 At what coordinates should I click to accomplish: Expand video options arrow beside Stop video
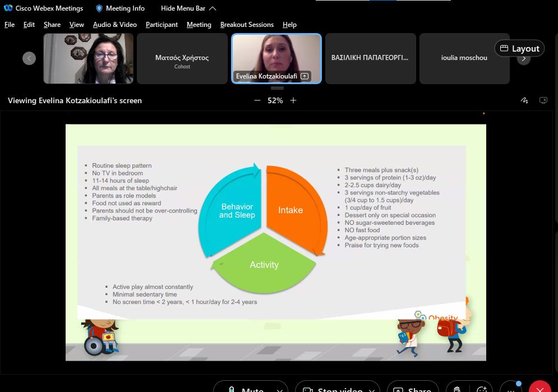pos(372,389)
